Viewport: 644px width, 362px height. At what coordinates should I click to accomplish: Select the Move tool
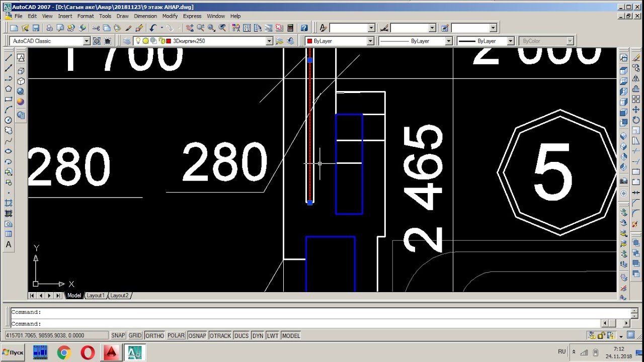click(x=636, y=110)
